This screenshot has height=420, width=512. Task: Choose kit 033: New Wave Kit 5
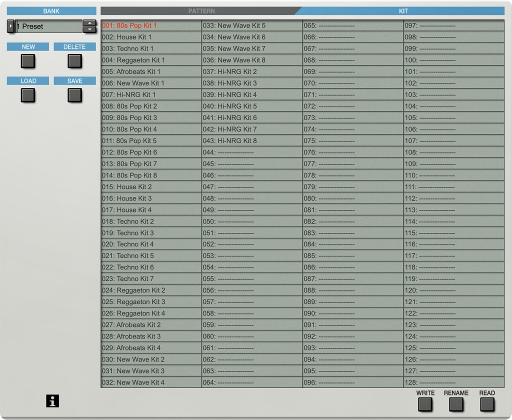(x=252, y=25)
